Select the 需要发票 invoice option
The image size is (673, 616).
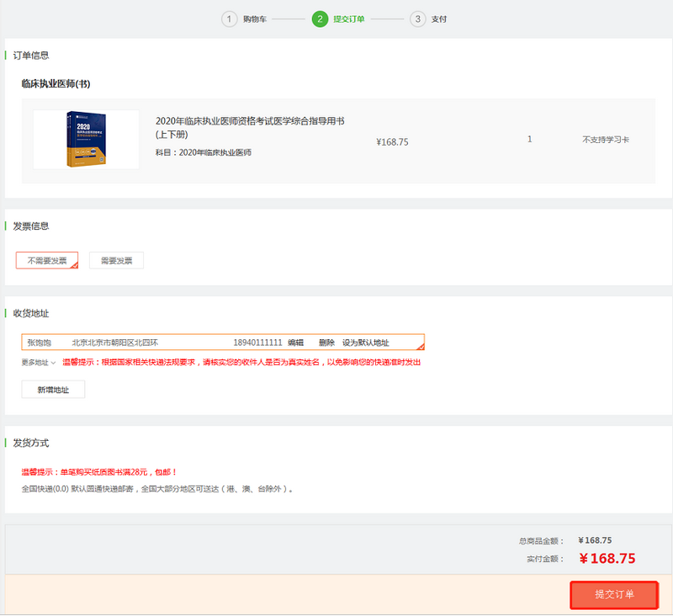point(116,261)
